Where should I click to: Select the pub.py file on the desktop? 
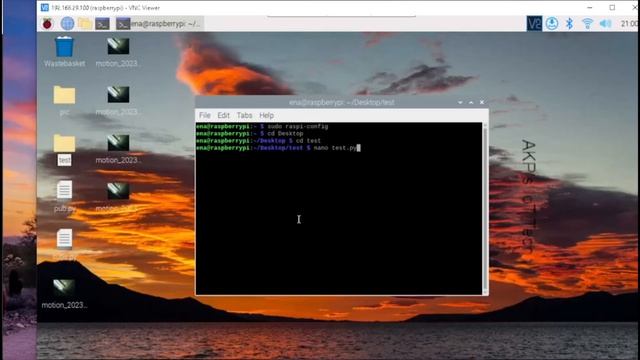[64, 196]
